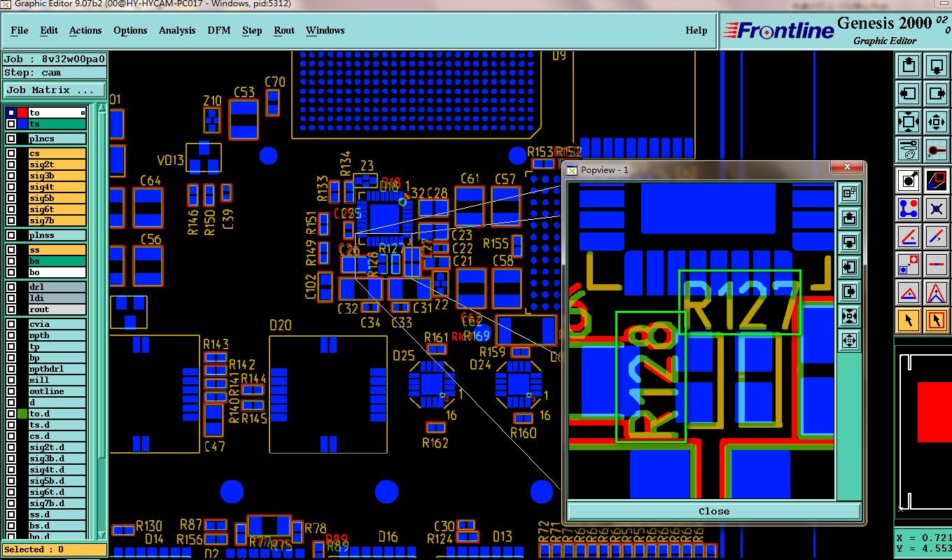Click the zoom-out arrows icon in main toolbar
Image resolution: width=952 pixels, height=560 pixels.
(x=909, y=122)
